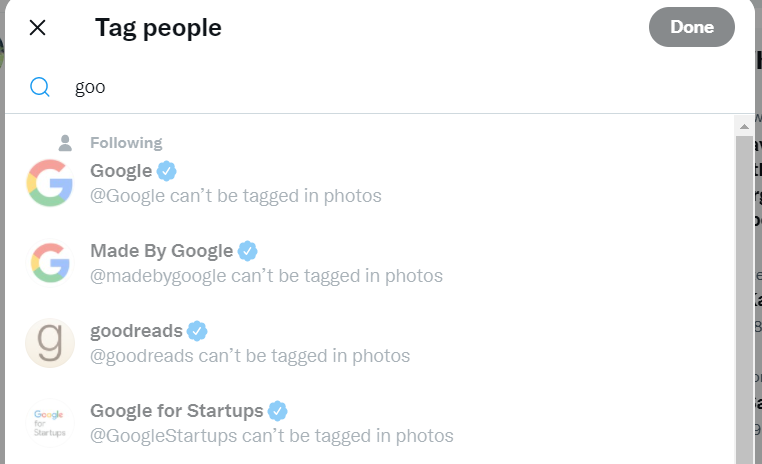The image size is (762, 464).
Task: Click the Google profile avatar
Action: tap(50, 183)
